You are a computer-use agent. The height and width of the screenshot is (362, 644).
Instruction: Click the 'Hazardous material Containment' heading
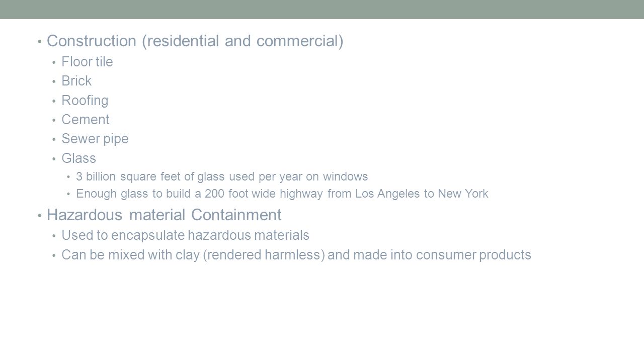pyautogui.click(x=164, y=215)
